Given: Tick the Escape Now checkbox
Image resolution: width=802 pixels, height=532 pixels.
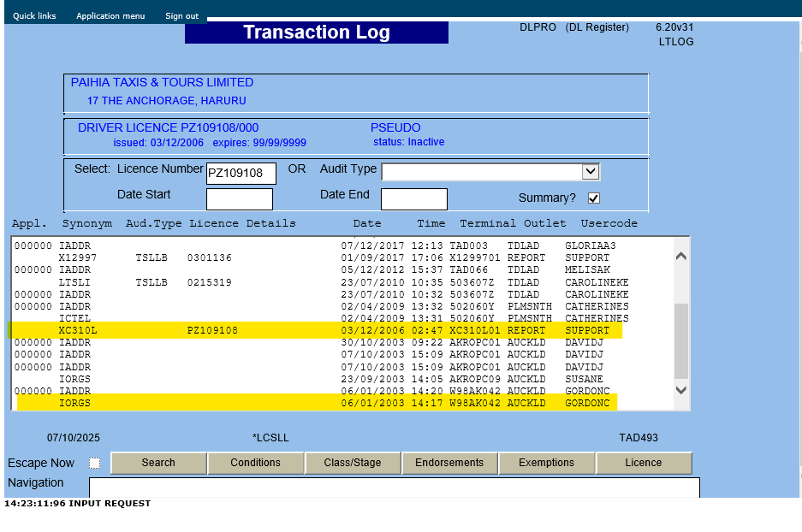Looking at the screenshot, I should [94, 463].
